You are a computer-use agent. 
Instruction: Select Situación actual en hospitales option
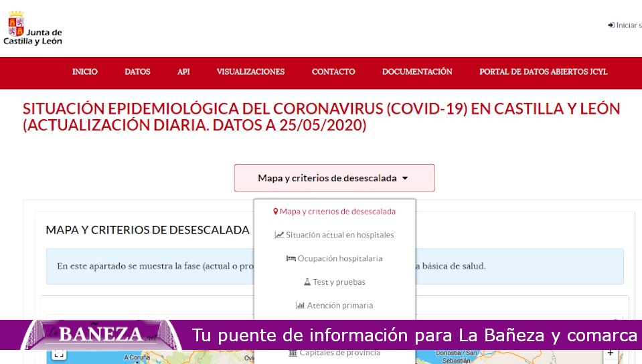339,235
